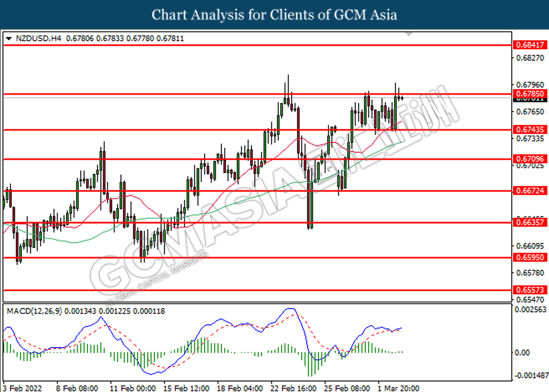The height and width of the screenshot is (392, 549).
Task: Click the MACD scale value 0.002563
Action: (530, 310)
